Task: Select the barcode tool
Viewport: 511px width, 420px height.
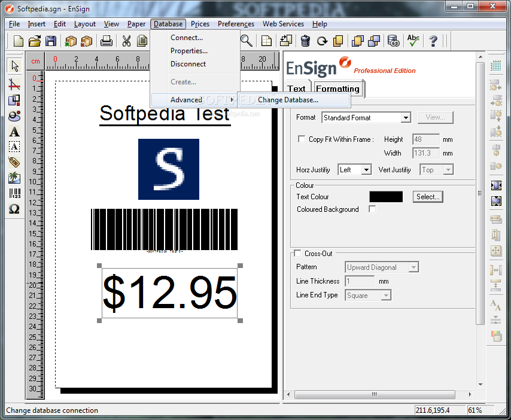Action: tap(14, 193)
